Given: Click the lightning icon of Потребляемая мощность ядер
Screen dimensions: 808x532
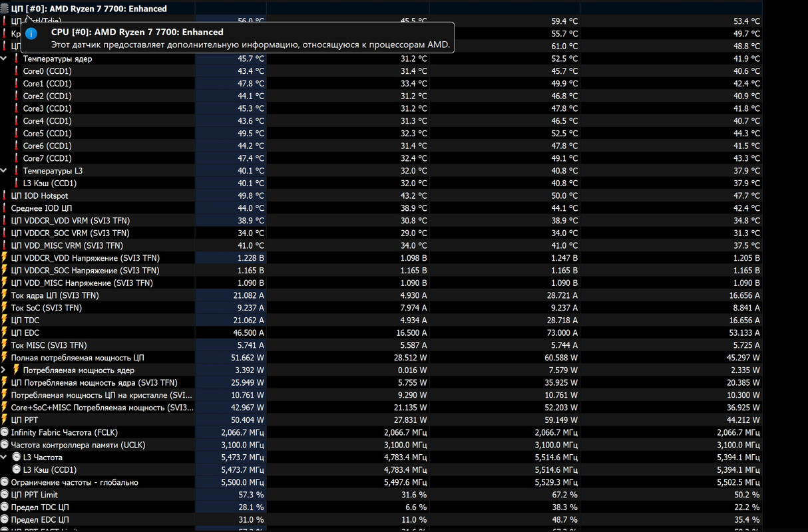Looking at the screenshot, I should click(17, 370).
